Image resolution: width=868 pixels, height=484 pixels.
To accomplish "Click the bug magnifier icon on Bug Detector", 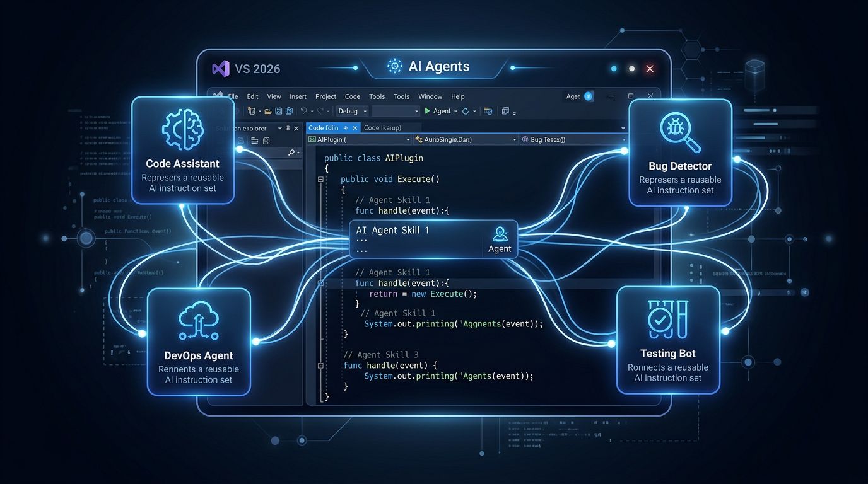I will tap(680, 132).
